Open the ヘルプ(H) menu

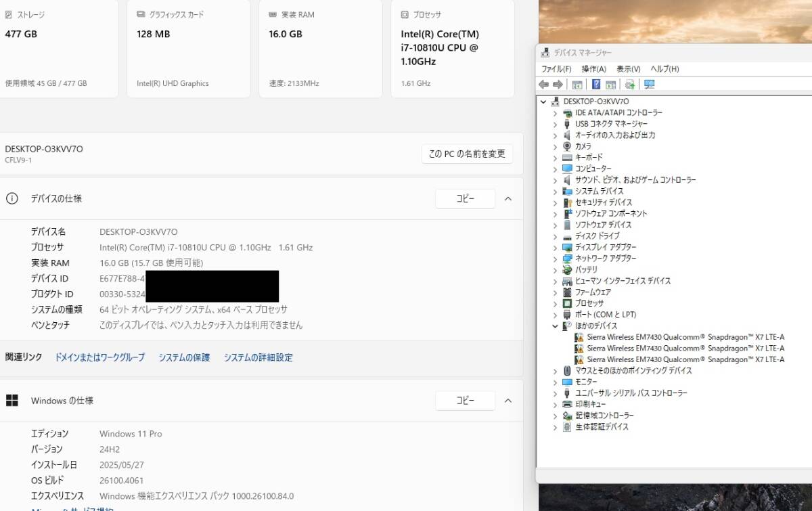(x=664, y=69)
